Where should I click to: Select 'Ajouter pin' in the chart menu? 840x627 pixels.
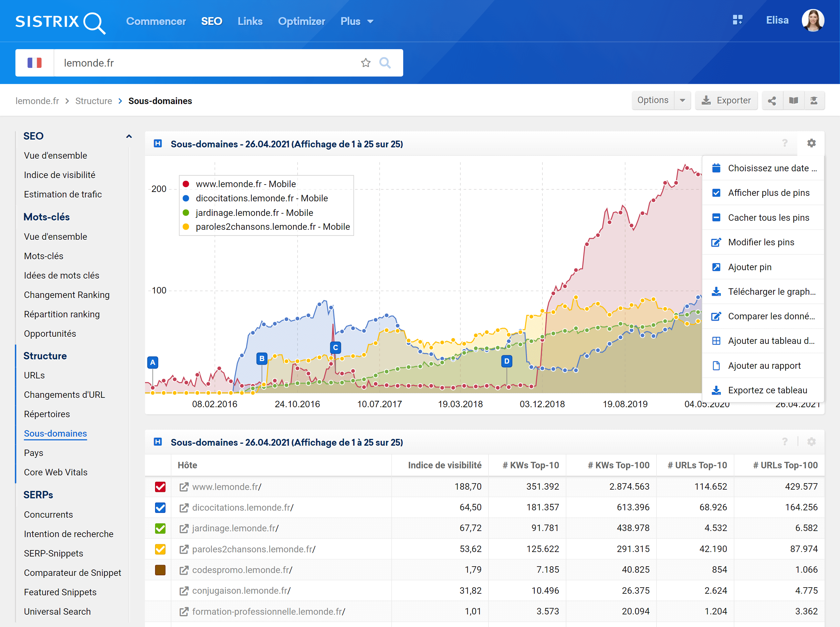[x=749, y=267]
